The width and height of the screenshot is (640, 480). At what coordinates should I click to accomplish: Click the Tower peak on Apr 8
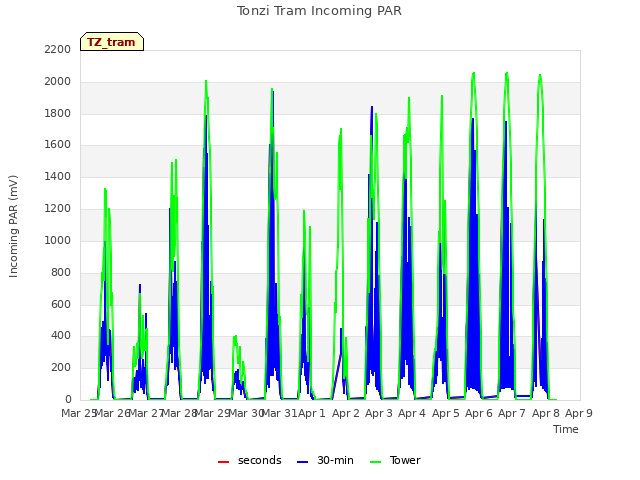point(540,75)
